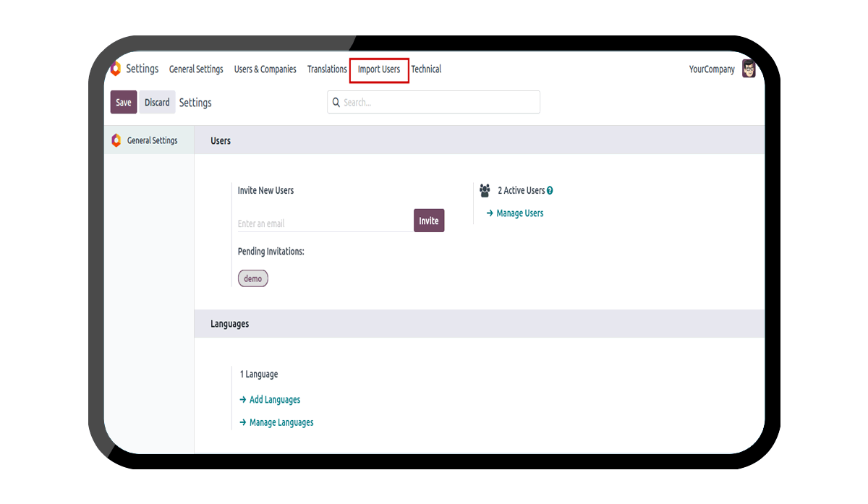Click the Odoo logo in the top bar
This screenshot has height=504, width=868.
coord(115,69)
